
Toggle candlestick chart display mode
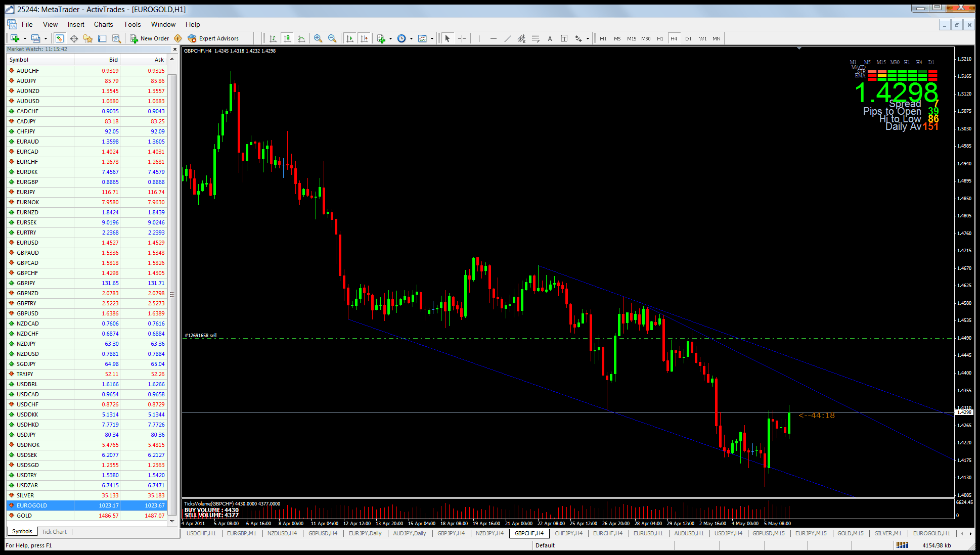coord(287,38)
